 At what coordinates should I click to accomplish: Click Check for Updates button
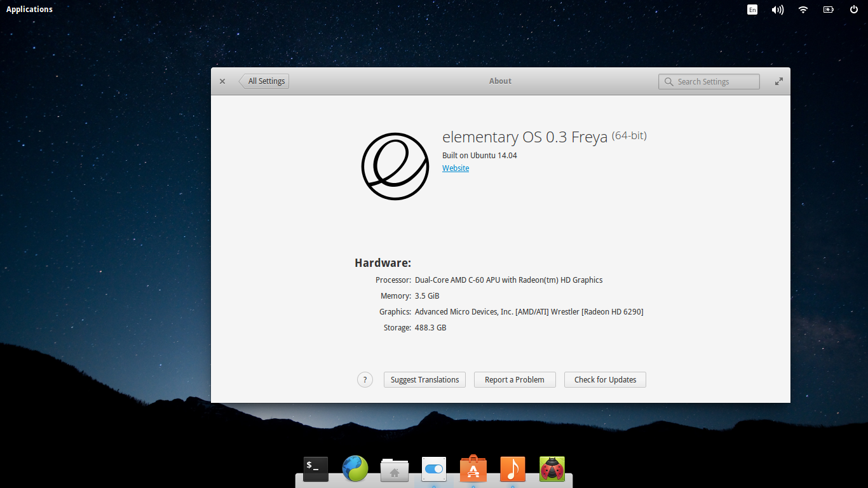pyautogui.click(x=606, y=380)
